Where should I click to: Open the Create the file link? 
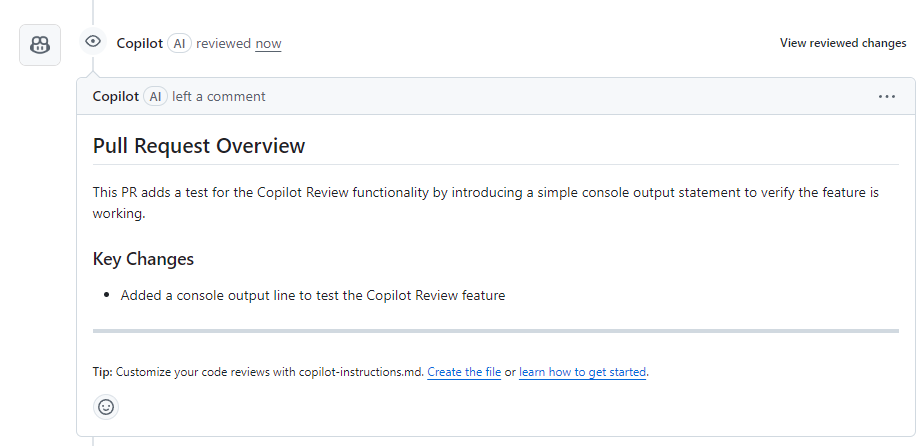464,372
